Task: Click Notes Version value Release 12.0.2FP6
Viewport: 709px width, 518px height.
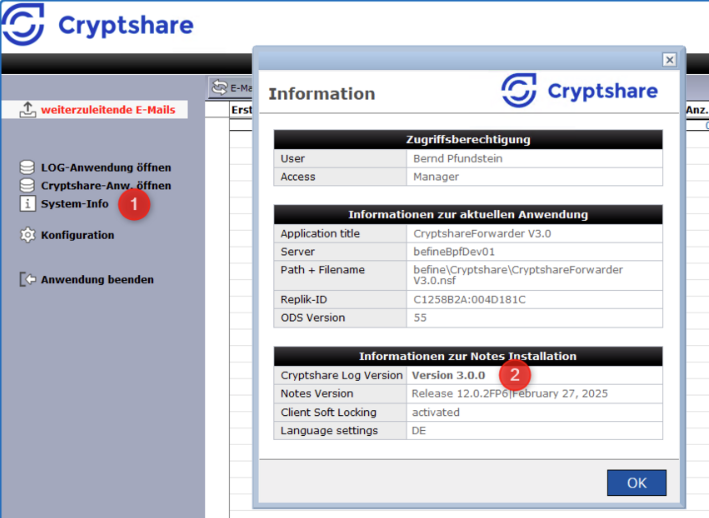Action: 510,394
